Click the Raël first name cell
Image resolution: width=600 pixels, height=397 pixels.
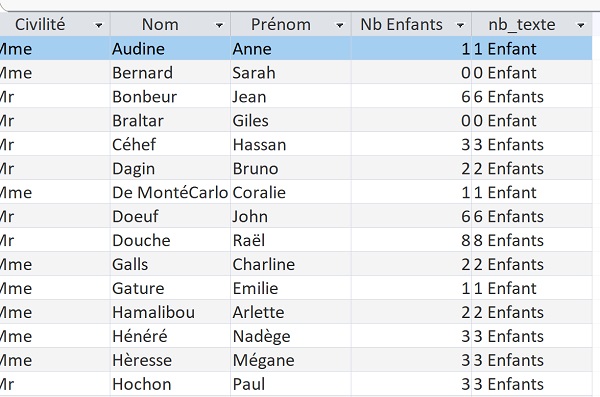(291, 240)
